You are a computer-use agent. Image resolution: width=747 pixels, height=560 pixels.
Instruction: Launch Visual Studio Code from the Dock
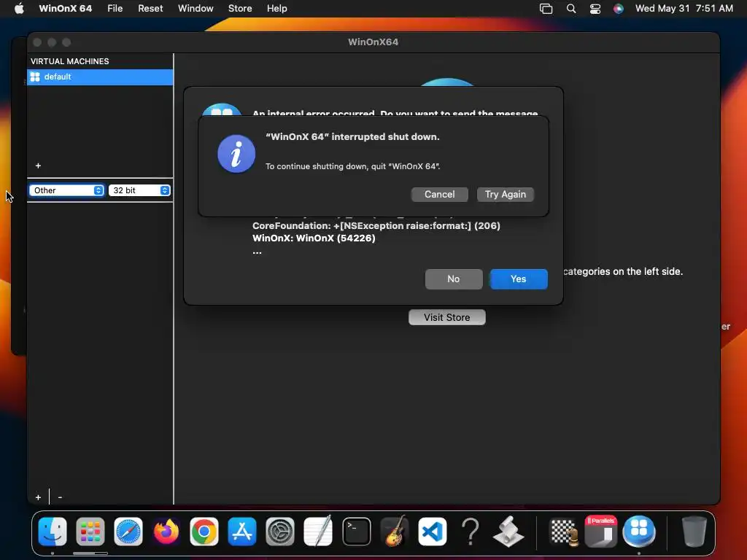(x=433, y=532)
